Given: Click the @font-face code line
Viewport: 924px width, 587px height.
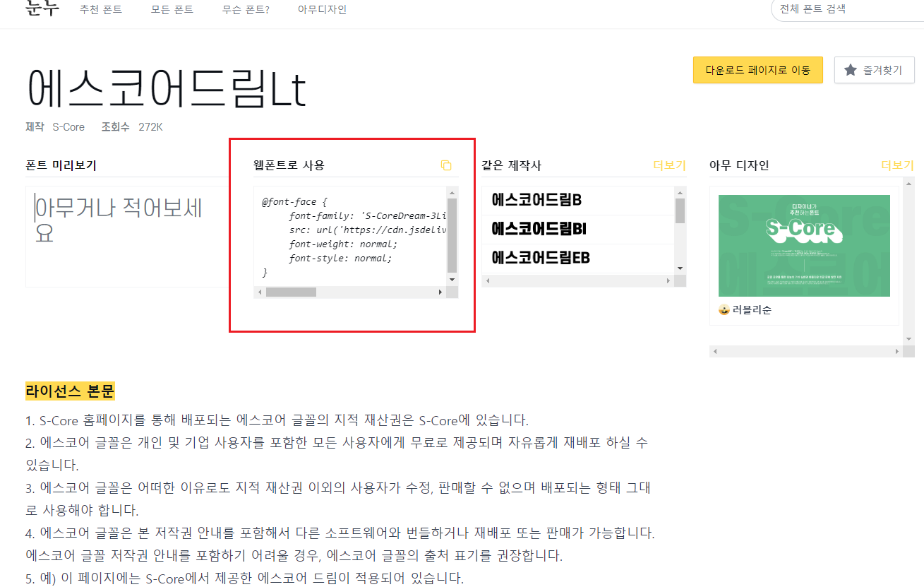Looking at the screenshot, I should tap(294, 202).
